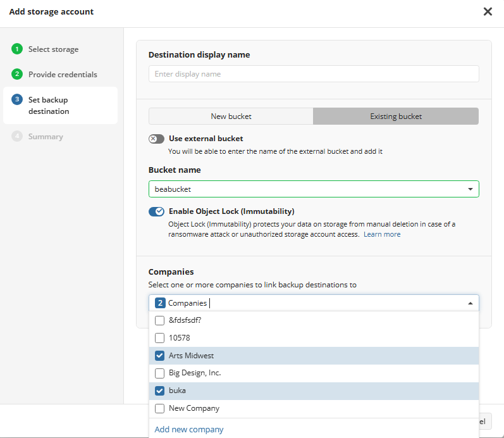Open the Learn more link
504x438 pixels.
(x=381, y=234)
